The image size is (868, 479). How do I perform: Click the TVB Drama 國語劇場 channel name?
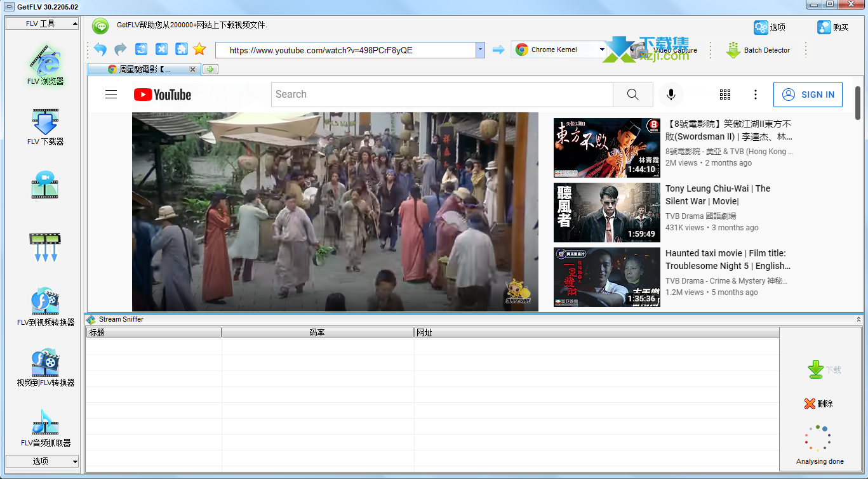[701, 216]
